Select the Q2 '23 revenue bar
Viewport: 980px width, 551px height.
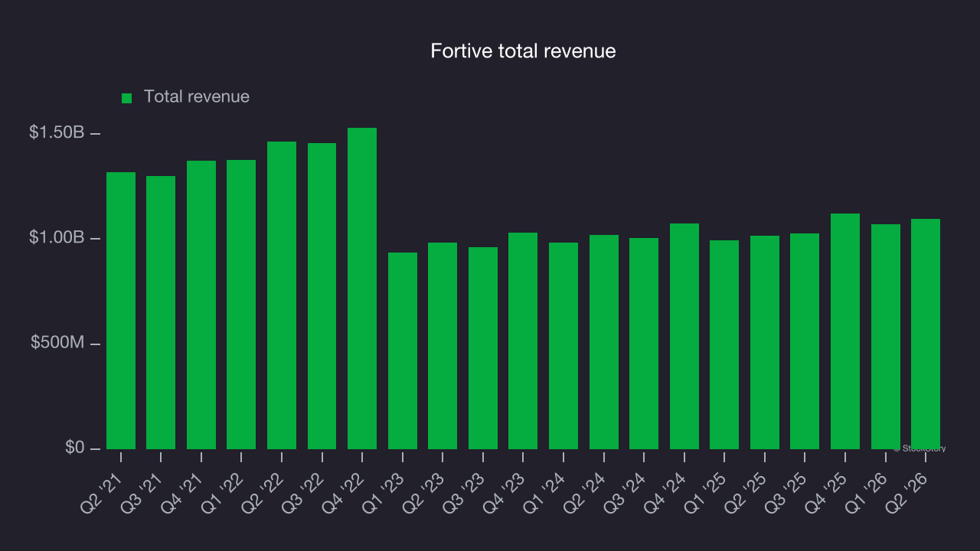point(443,346)
